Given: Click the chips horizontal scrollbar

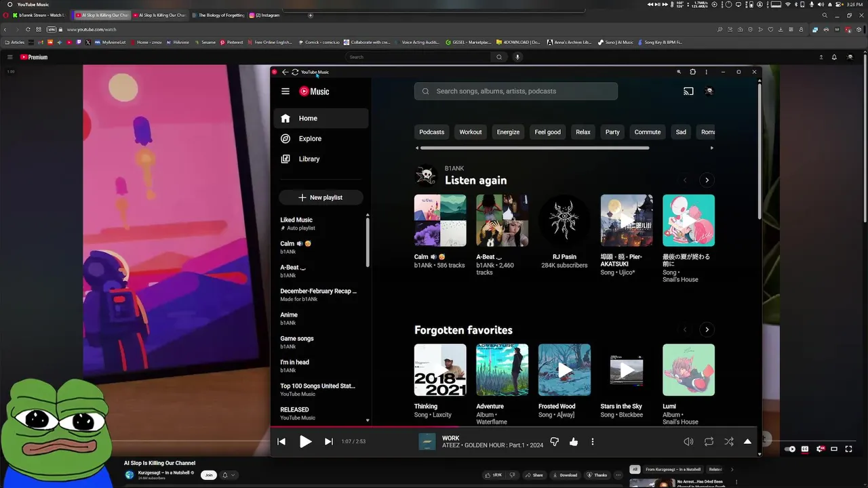Looking at the screenshot, I should click(x=534, y=148).
